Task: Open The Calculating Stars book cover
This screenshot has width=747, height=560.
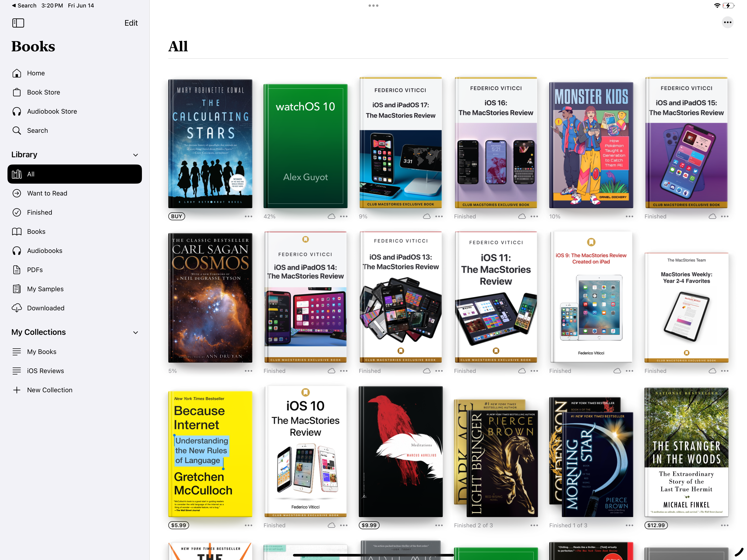Action: pyautogui.click(x=210, y=144)
